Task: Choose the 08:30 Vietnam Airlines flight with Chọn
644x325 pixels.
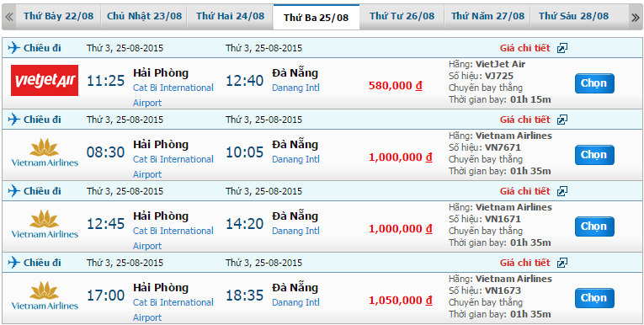Action: point(594,155)
